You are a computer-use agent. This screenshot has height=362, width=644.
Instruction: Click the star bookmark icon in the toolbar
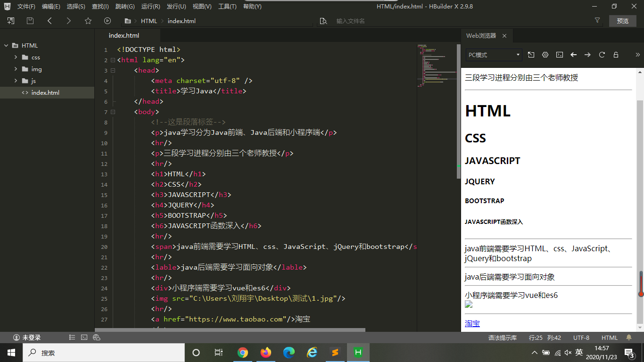[x=88, y=21]
